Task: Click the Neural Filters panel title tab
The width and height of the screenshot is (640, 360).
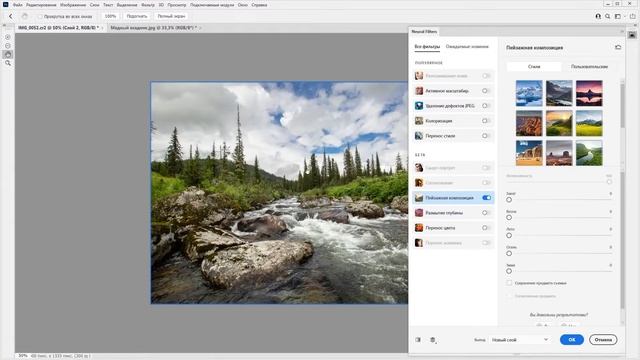Action: (x=424, y=31)
